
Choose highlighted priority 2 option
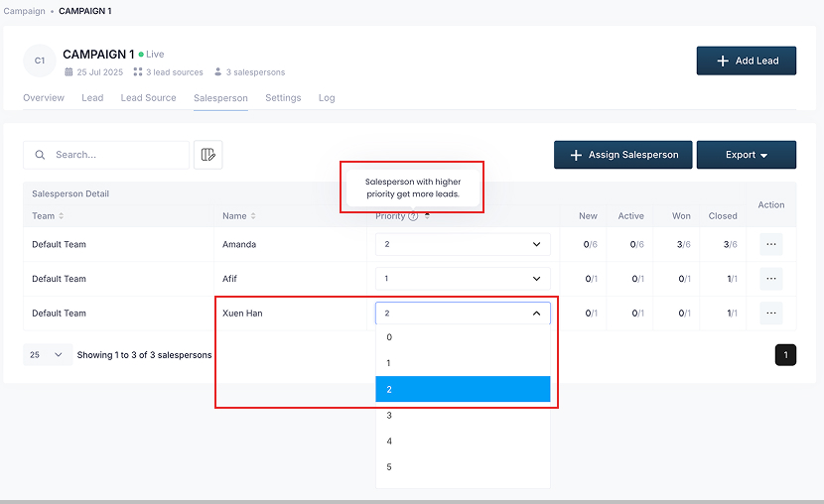tap(463, 389)
